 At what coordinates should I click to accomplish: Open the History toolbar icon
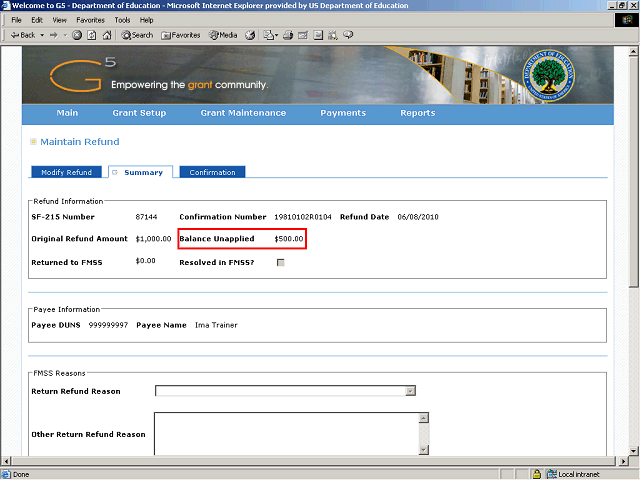click(x=250, y=36)
